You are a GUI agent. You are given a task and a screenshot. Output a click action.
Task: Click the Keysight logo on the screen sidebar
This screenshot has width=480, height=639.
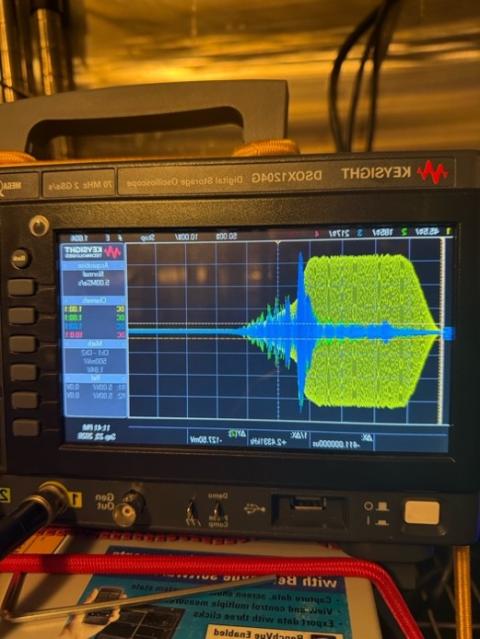click(93, 252)
